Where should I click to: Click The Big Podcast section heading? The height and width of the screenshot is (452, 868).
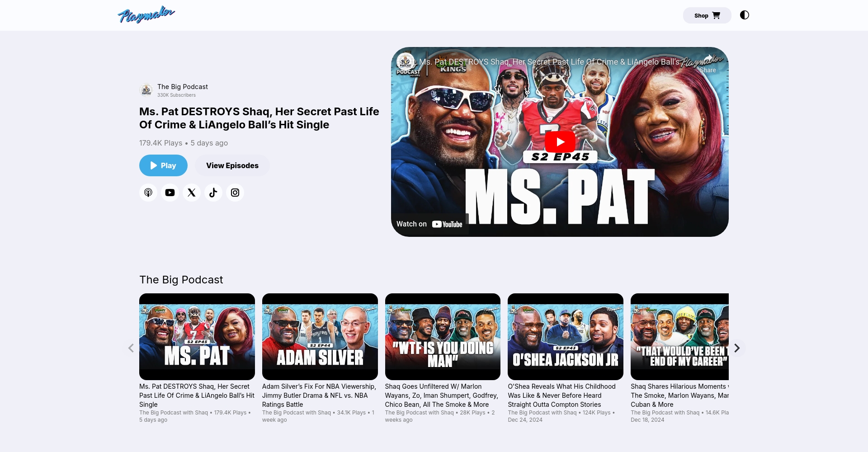click(x=181, y=280)
